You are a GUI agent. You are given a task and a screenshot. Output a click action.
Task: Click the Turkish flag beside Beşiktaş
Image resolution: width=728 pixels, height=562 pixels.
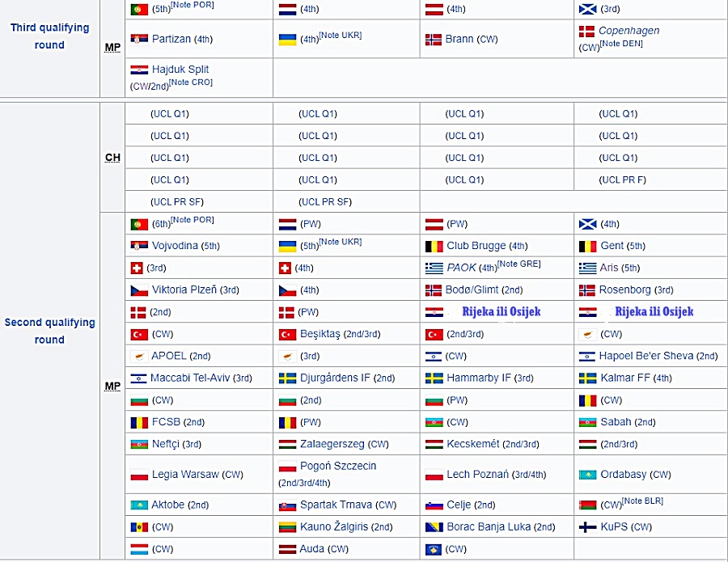(x=287, y=335)
